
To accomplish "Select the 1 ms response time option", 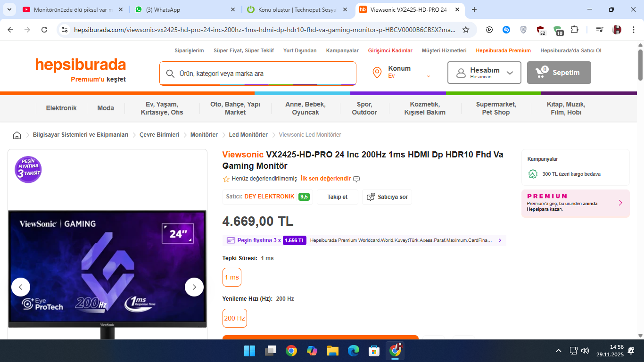I will coord(232,277).
